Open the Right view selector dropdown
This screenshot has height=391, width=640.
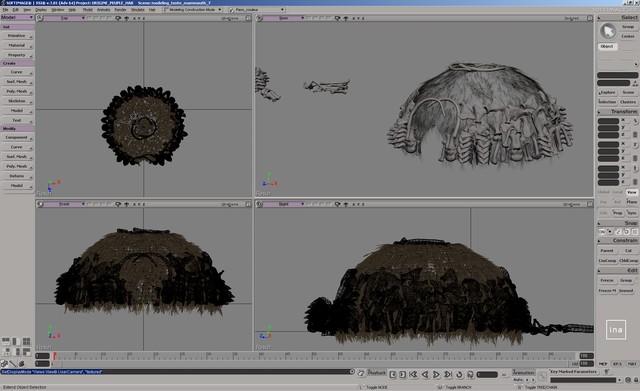tap(284, 204)
